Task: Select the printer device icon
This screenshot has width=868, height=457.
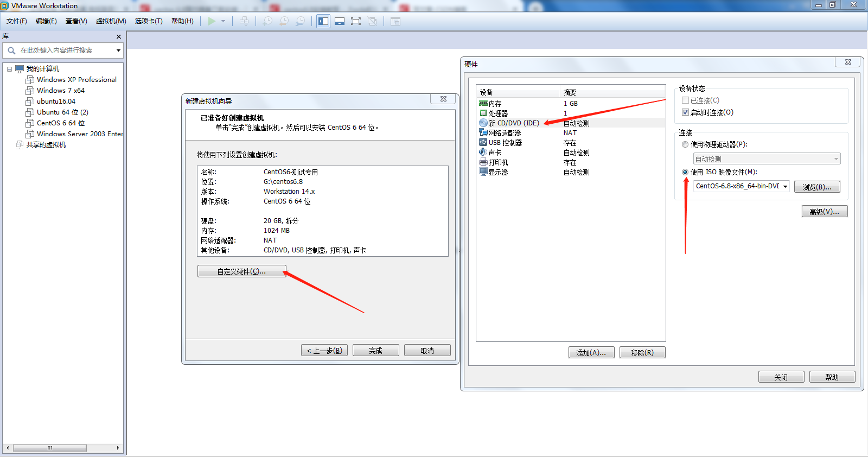Action: [x=483, y=162]
